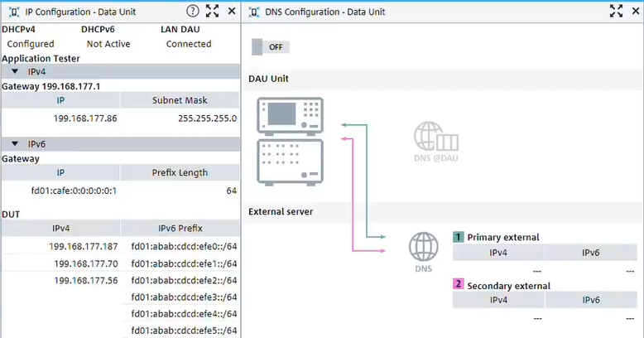Collapse the IPv6 section
644x338 pixels.
coord(15,144)
